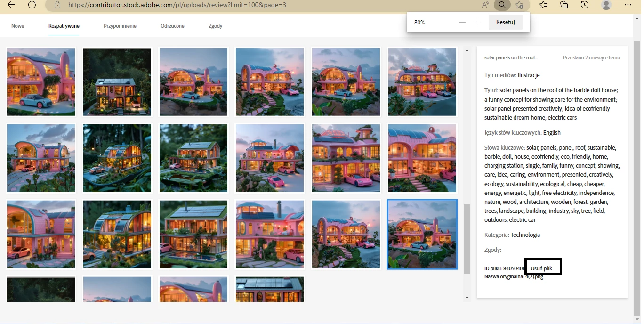Open browser history icon
The height and width of the screenshot is (324, 644).
(x=585, y=5)
